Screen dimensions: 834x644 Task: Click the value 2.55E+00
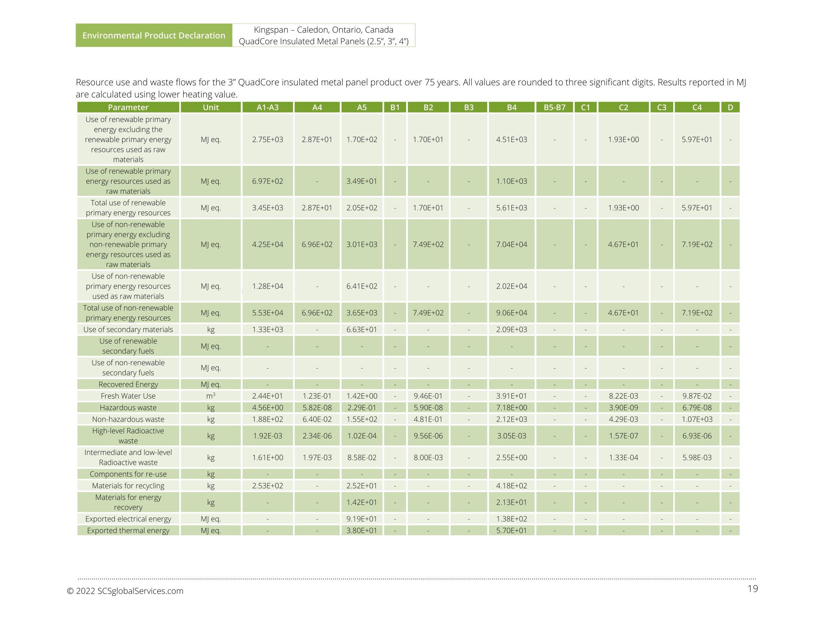511,458
